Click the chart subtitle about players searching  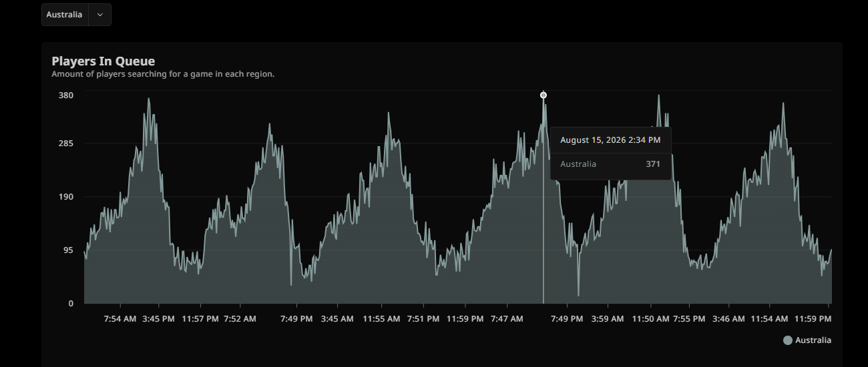click(163, 74)
